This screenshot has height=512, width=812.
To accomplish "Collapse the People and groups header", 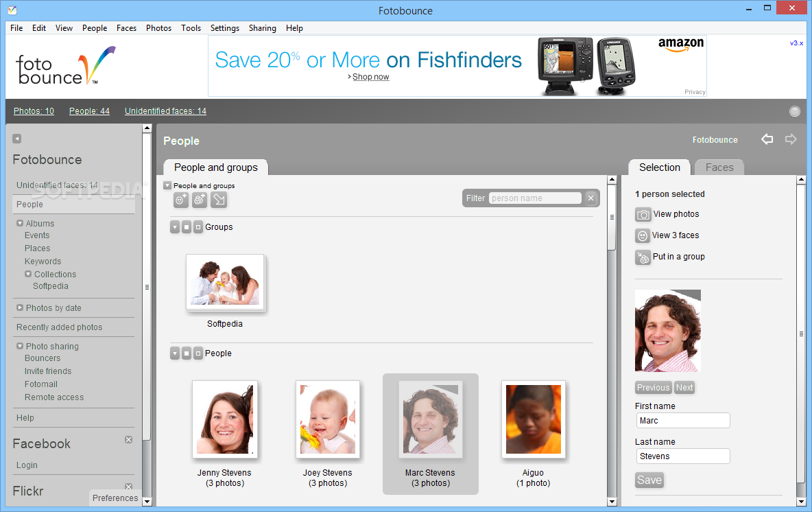I will click(x=167, y=185).
